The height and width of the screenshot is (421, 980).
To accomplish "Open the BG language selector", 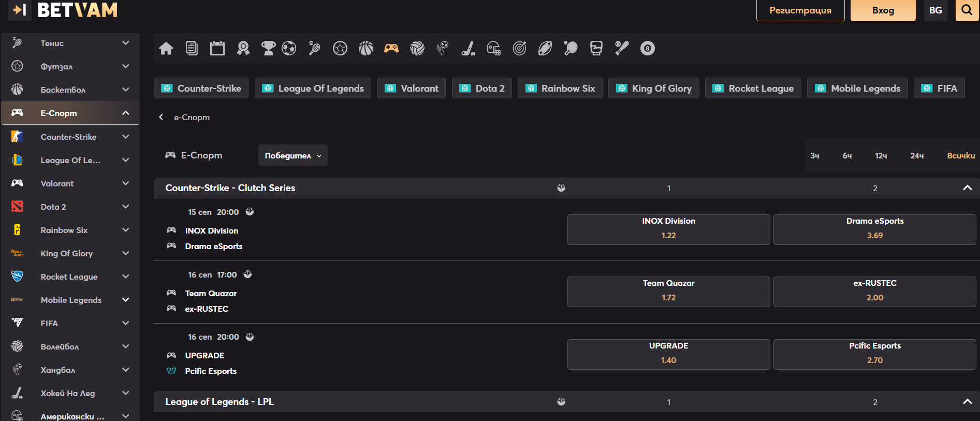I will (x=935, y=10).
